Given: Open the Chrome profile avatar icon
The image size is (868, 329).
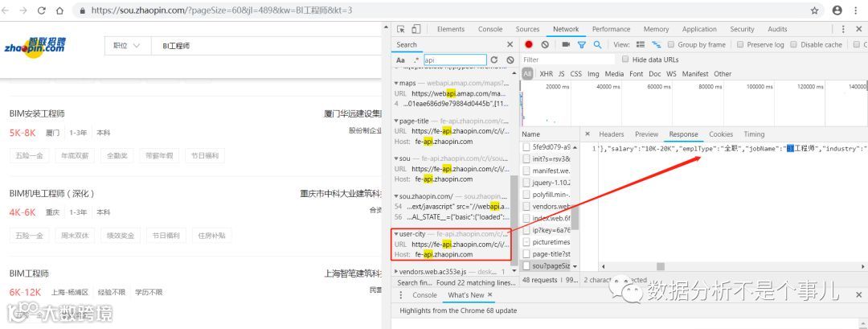Looking at the screenshot, I should click(x=837, y=10).
